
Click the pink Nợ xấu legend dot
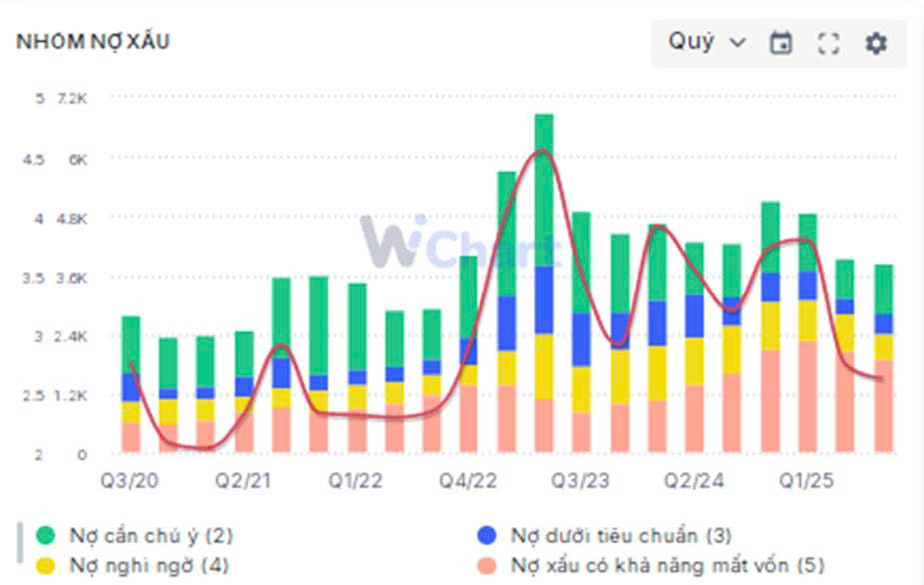coord(487,565)
